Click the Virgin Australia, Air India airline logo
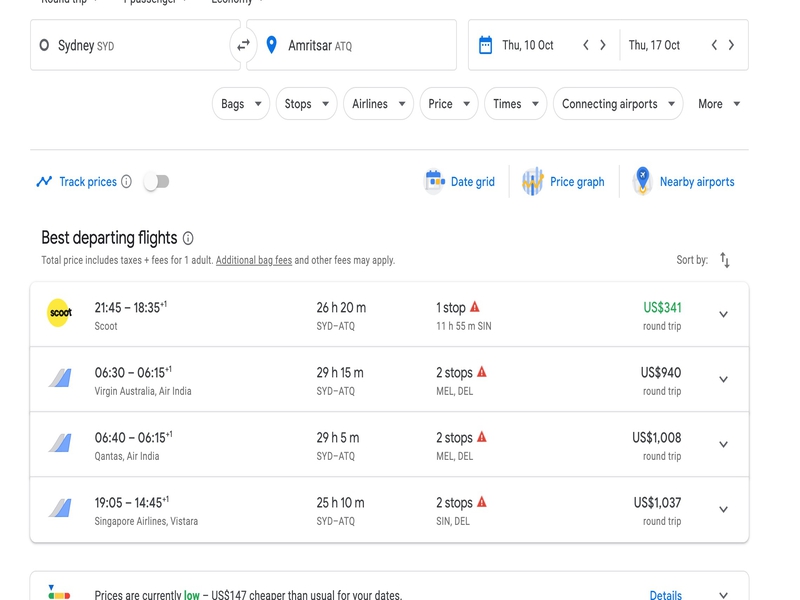 [61, 378]
